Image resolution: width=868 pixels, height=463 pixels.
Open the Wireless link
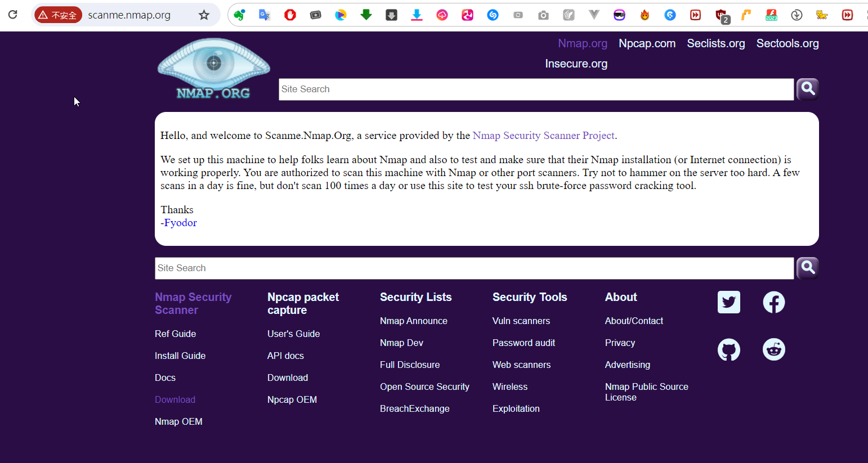pos(510,386)
